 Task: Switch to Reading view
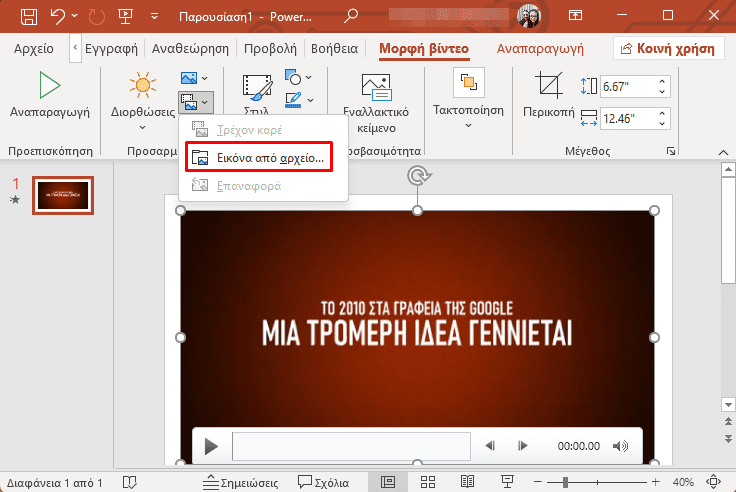click(467, 482)
